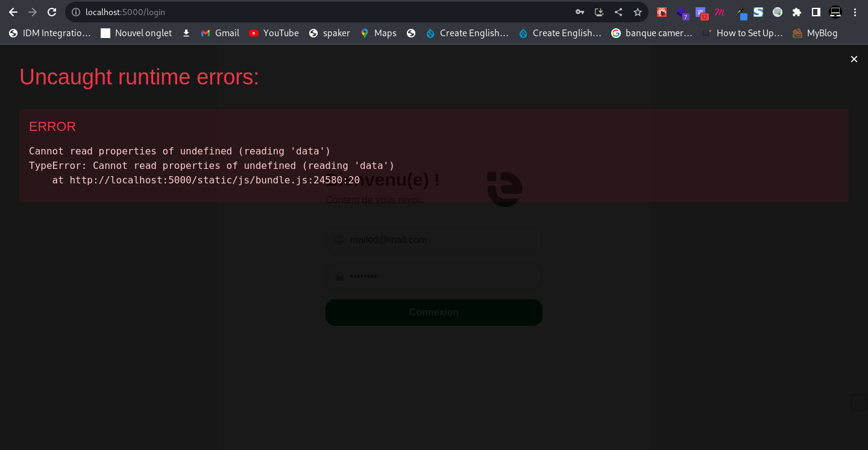
Task: Dismiss the runtime error overlay
Action: pos(854,59)
